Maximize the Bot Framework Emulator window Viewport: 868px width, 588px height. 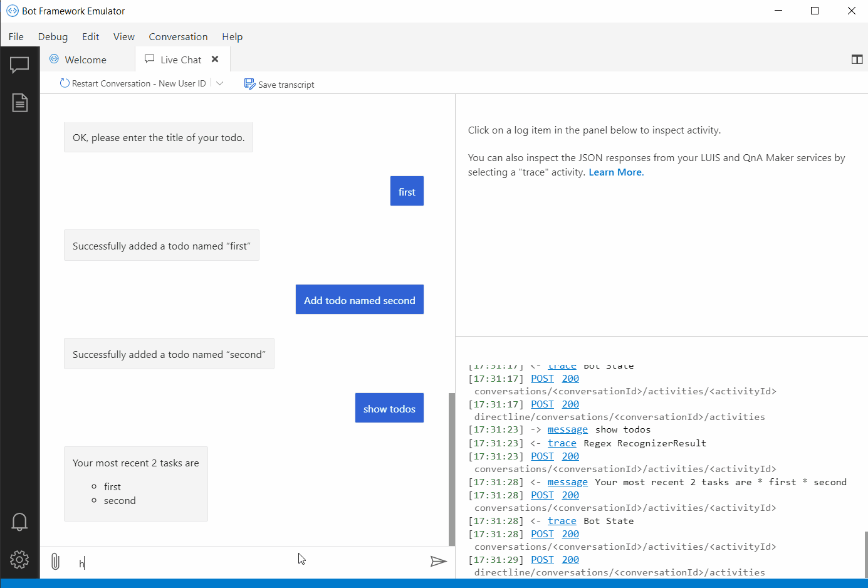(815, 11)
